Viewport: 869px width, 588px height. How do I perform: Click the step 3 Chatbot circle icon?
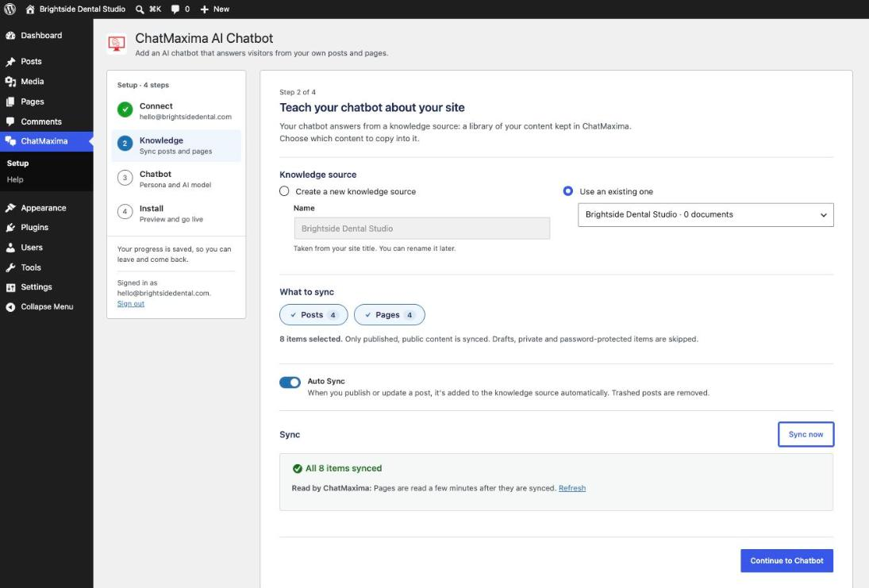pos(125,178)
